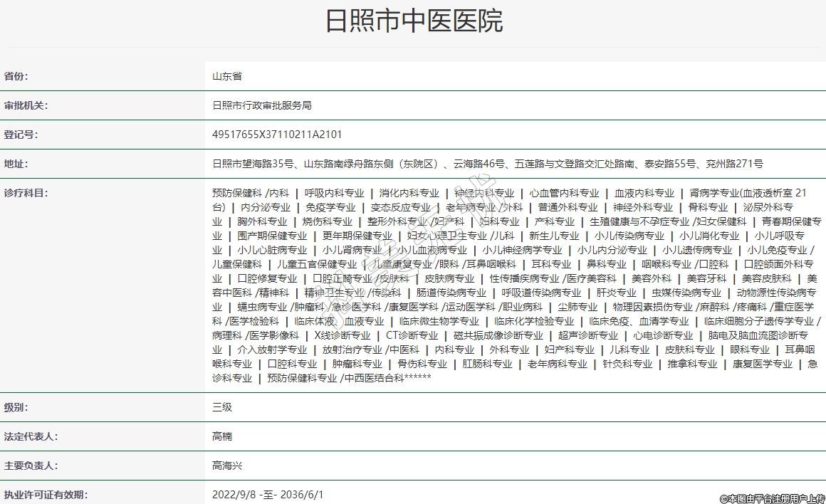826x504 pixels.
Task: Click the 级别 row label
Action: click(16, 408)
